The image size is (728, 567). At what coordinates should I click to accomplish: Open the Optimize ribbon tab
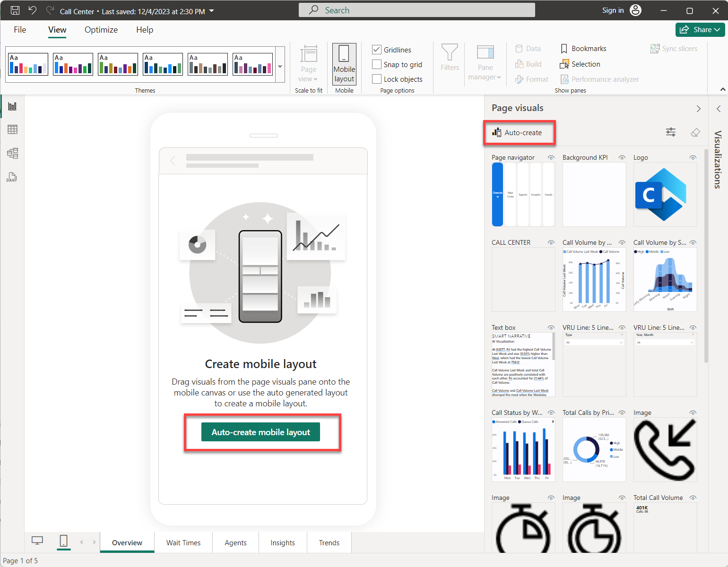[x=101, y=29]
